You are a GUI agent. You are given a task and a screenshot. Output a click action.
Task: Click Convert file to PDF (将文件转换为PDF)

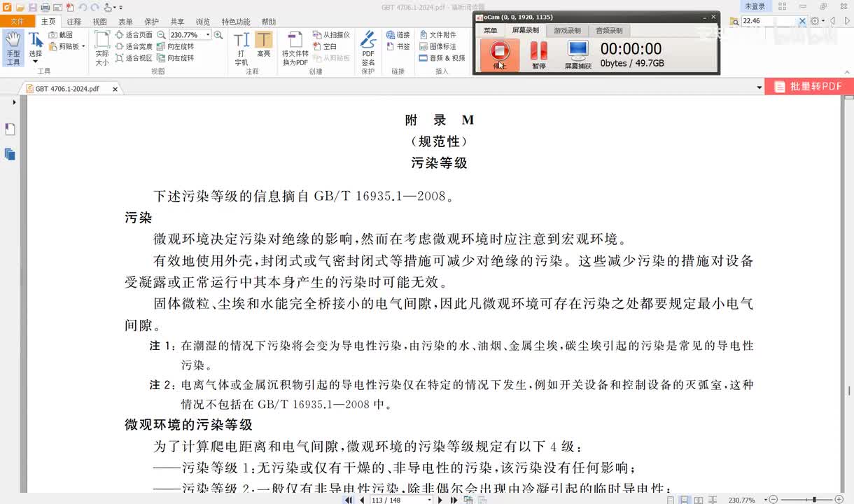pyautogui.click(x=295, y=48)
